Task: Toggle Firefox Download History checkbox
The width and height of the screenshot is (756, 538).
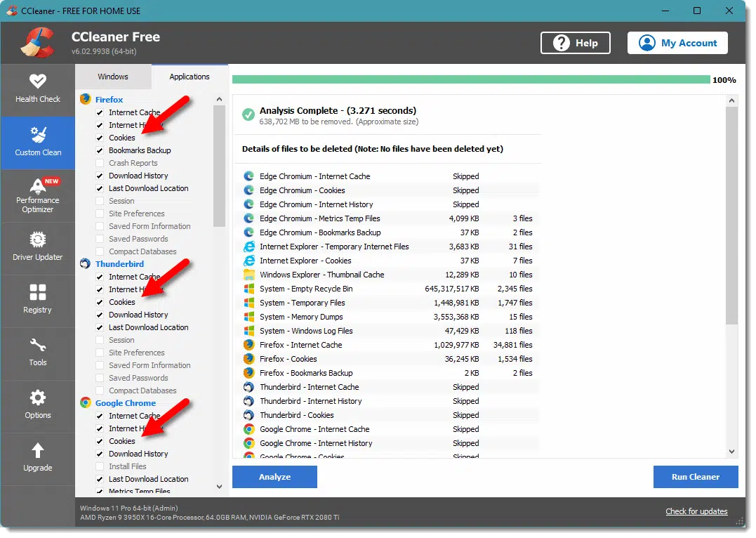Action: 100,176
